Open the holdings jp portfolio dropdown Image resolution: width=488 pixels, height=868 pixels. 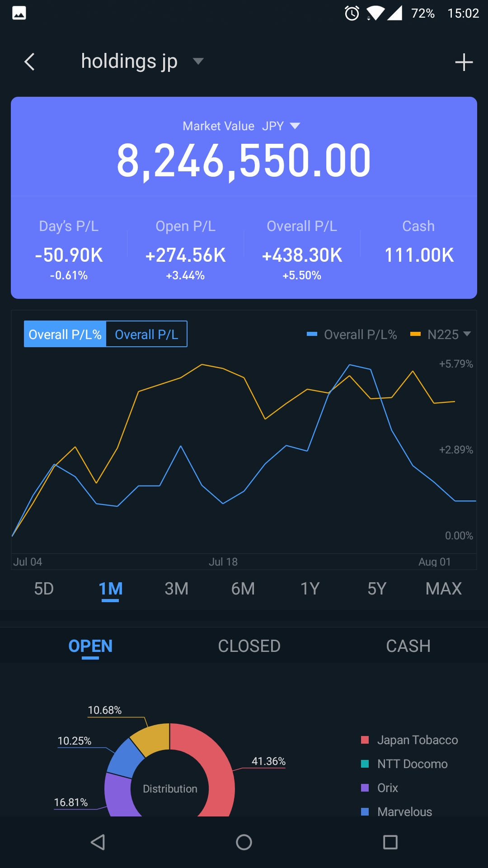click(x=198, y=61)
